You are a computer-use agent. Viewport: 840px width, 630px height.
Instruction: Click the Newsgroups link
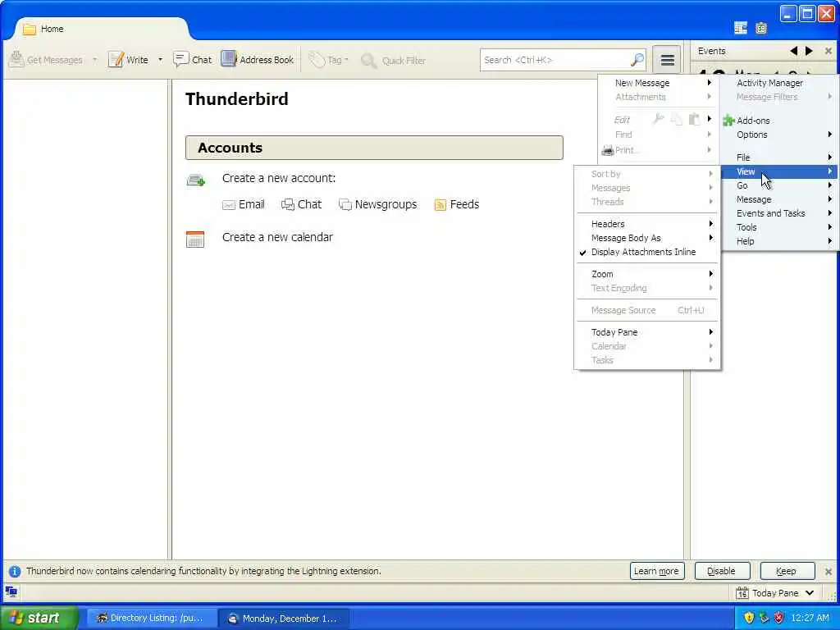[x=386, y=204]
